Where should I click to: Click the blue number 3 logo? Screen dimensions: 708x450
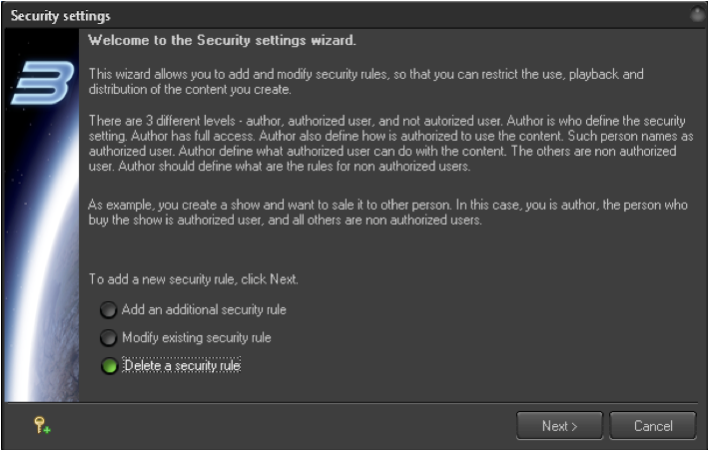[x=42, y=83]
